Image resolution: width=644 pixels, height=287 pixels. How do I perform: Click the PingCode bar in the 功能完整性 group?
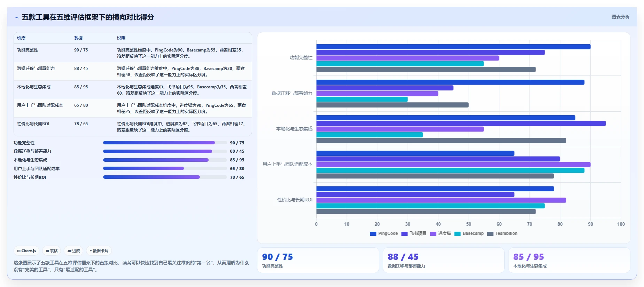click(453, 47)
